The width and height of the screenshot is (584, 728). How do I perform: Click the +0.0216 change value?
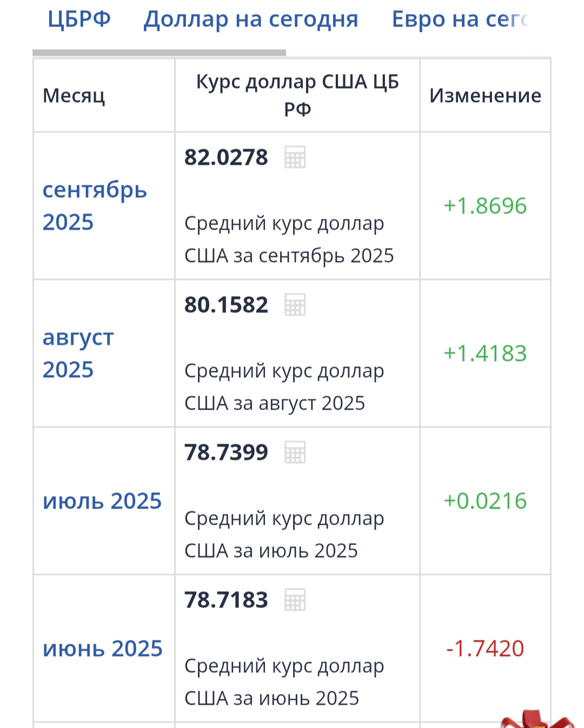[x=485, y=501]
